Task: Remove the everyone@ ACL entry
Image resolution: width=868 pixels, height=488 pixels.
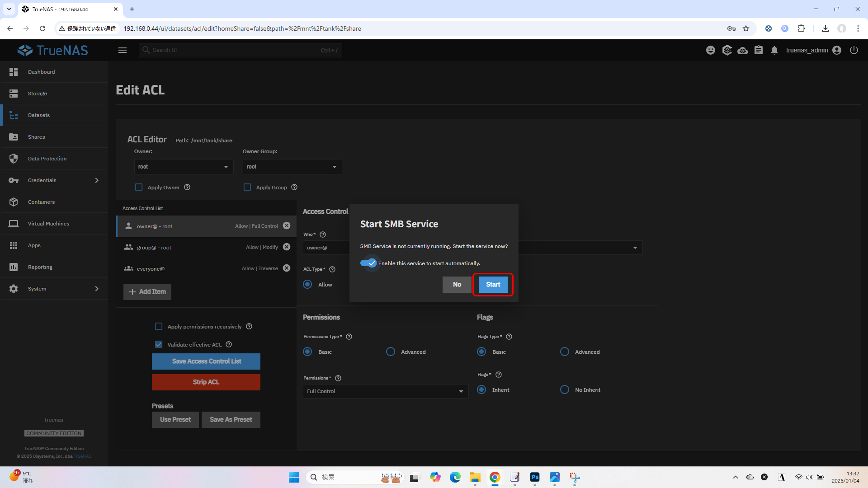Action: (x=287, y=268)
